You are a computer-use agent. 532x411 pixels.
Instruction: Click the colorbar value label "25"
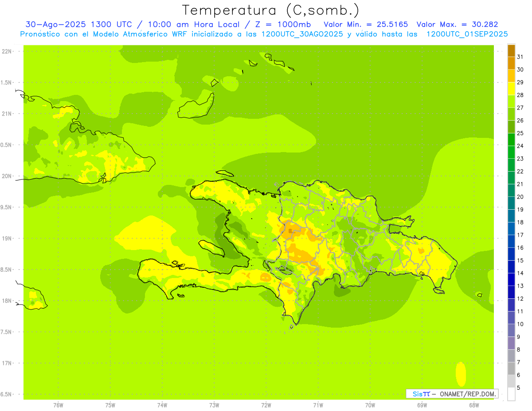520,133
